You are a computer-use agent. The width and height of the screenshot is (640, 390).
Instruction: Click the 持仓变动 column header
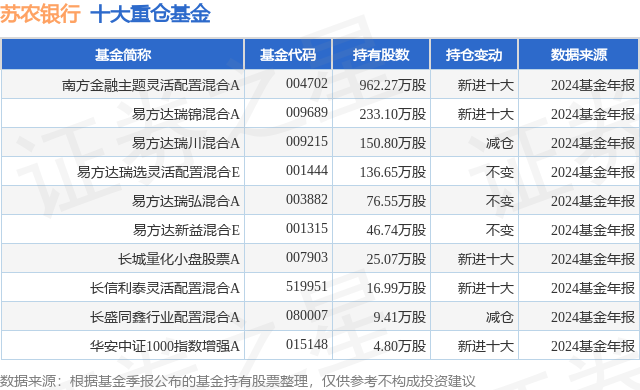tap(474, 55)
